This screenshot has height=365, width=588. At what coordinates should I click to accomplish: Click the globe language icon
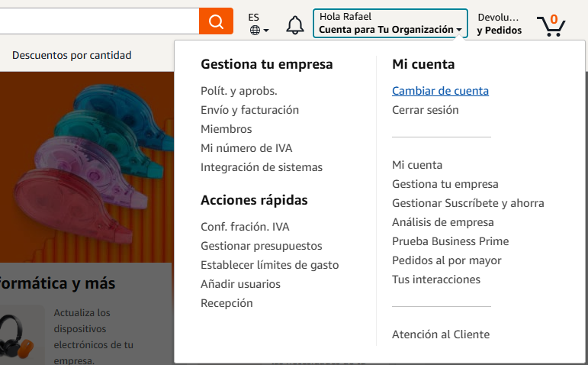pos(255,30)
